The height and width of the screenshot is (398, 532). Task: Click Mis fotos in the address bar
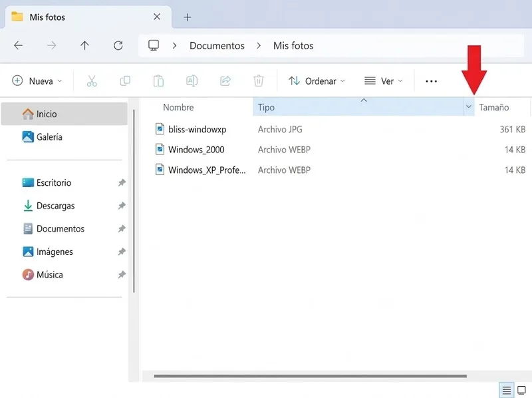point(293,45)
